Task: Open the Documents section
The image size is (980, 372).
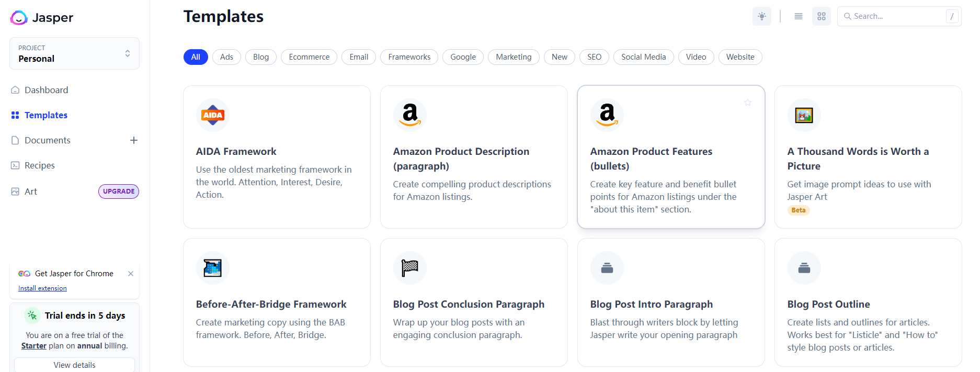Action: pyautogui.click(x=47, y=140)
